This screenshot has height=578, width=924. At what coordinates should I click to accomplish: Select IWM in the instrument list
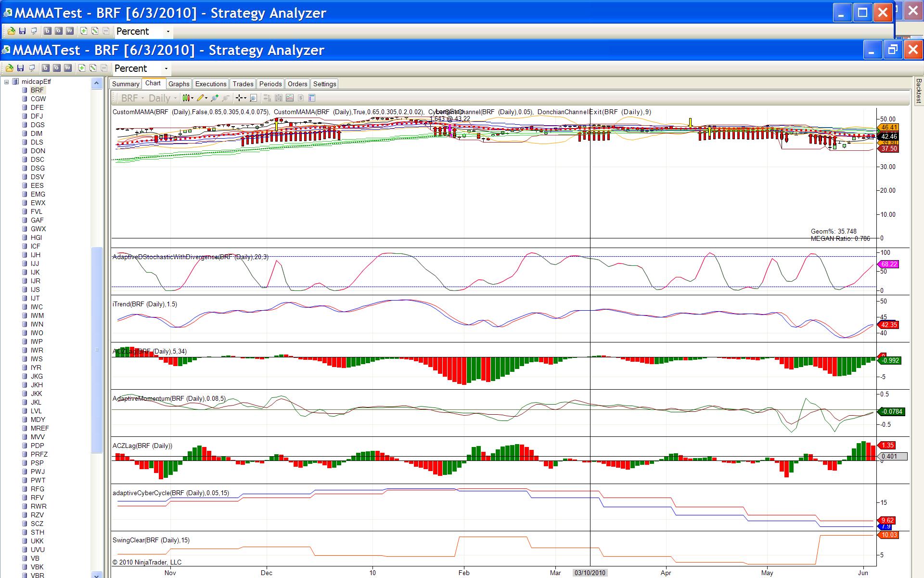[37, 315]
